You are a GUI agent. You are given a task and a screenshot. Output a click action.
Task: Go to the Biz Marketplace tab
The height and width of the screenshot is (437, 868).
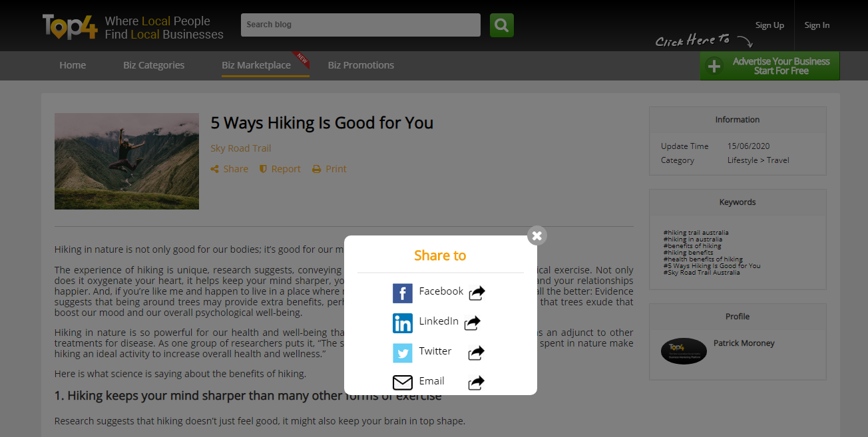click(x=256, y=65)
